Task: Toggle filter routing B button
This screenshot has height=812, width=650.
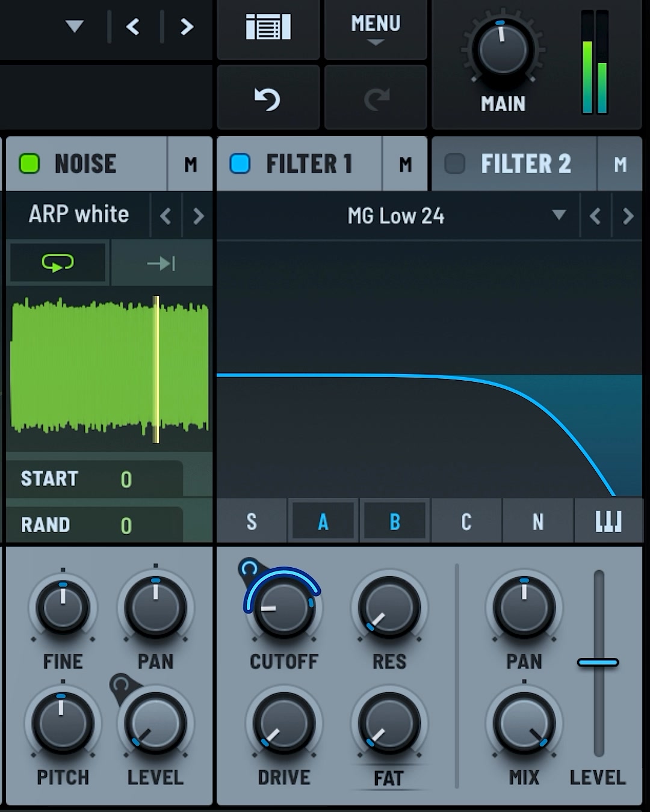Action: tap(395, 521)
